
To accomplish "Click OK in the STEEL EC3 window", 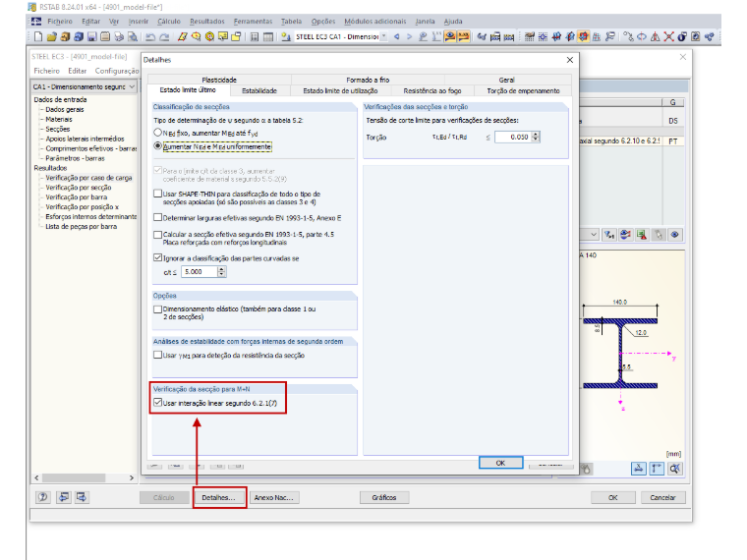I will click(x=613, y=497).
